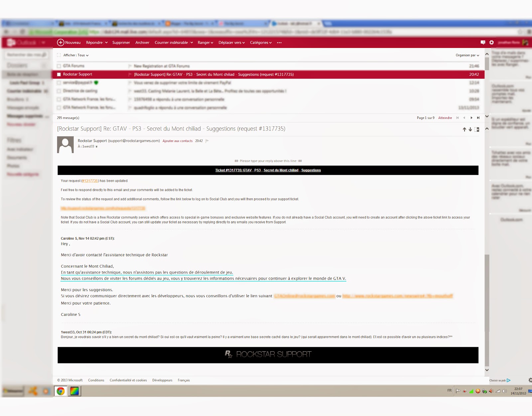Open the message in a separate window
Screen dimensions: 532x416
click(x=477, y=129)
